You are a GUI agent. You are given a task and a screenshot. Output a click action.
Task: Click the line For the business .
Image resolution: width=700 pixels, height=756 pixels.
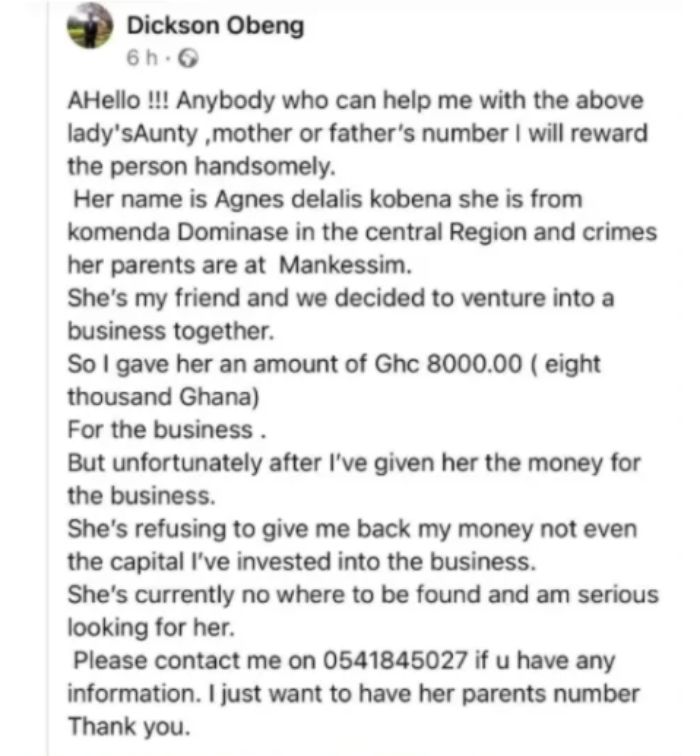point(167,430)
